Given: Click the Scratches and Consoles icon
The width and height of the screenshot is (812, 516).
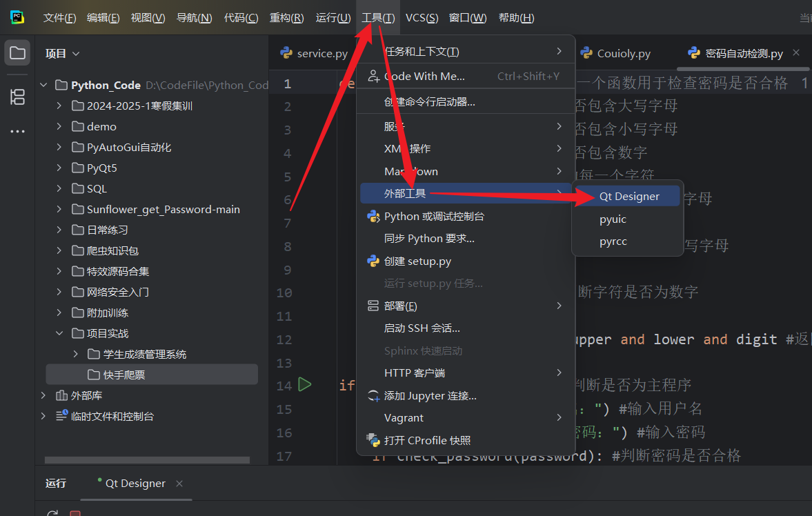Looking at the screenshot, I should point(61,415).
